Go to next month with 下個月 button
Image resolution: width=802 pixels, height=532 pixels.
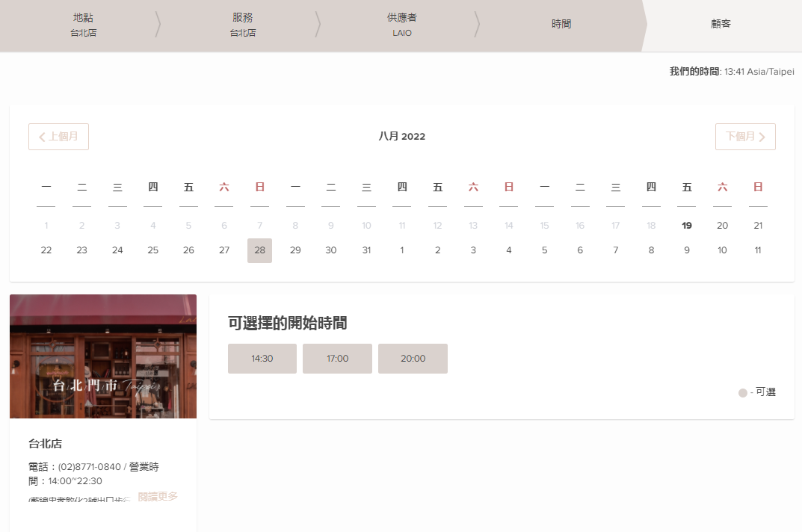745,137
